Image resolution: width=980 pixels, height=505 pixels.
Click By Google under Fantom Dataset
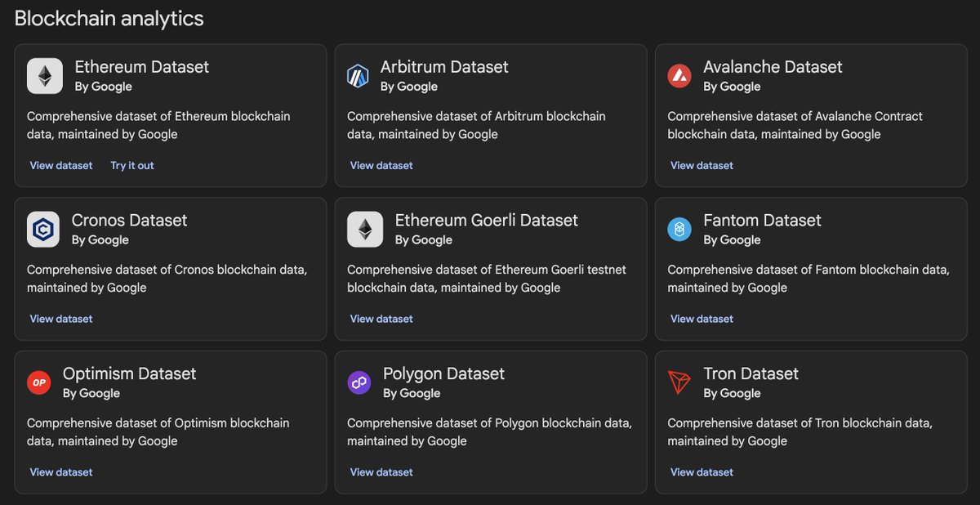(x=732, y=240)
